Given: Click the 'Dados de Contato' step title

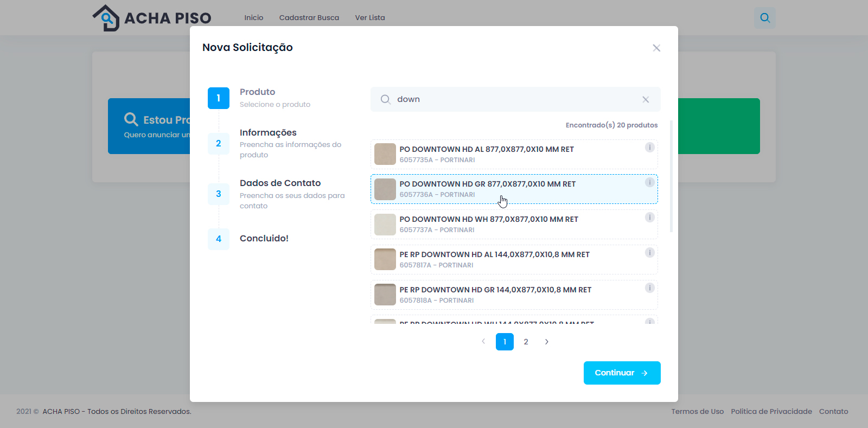Looking at the screenshot, I should (x=280, y=183).
